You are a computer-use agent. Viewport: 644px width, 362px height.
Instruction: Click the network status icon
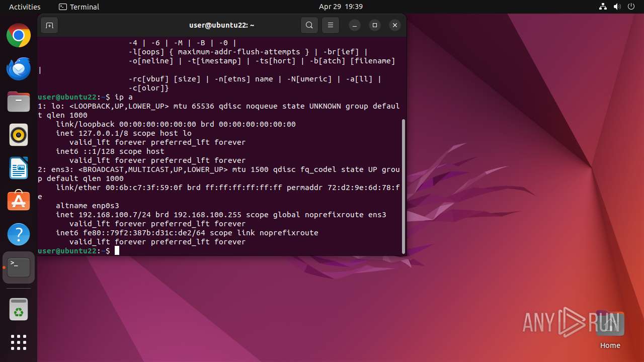point(603,7)
